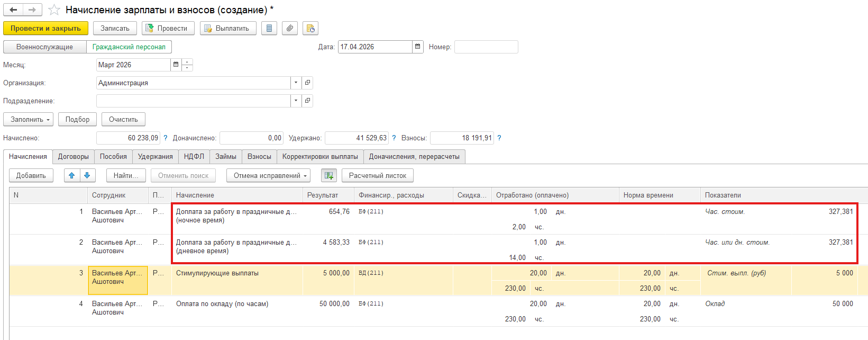The image size is (868, 340).
Task: Select result cell 654,76
Action: click(x=328, y=219)
